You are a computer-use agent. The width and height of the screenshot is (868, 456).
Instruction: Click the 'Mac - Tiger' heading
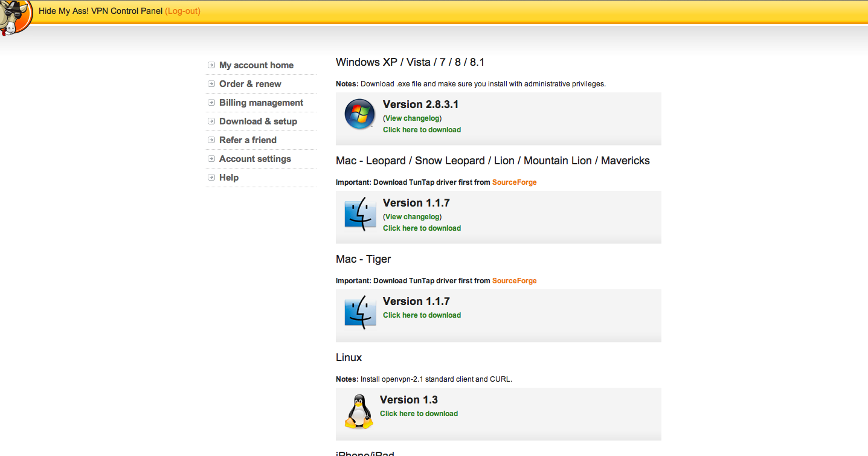tap(363, 259)
